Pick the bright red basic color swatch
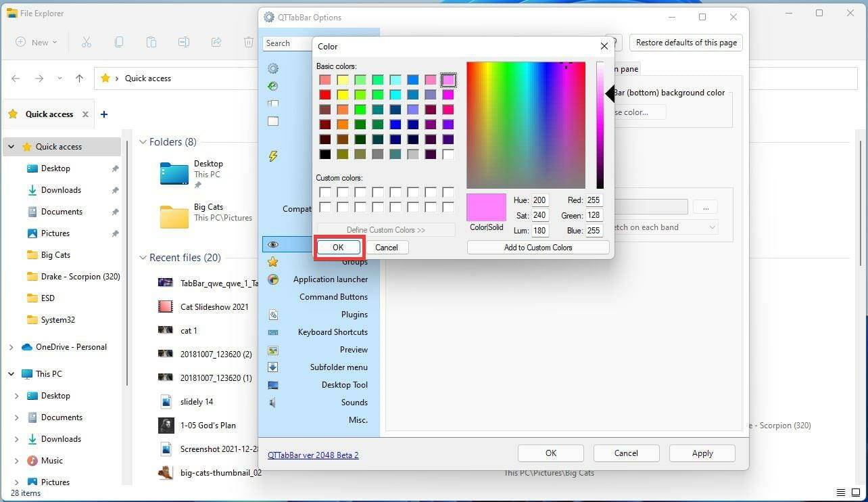868x502 pixels. pyautogui.click(x=325, y=95)
